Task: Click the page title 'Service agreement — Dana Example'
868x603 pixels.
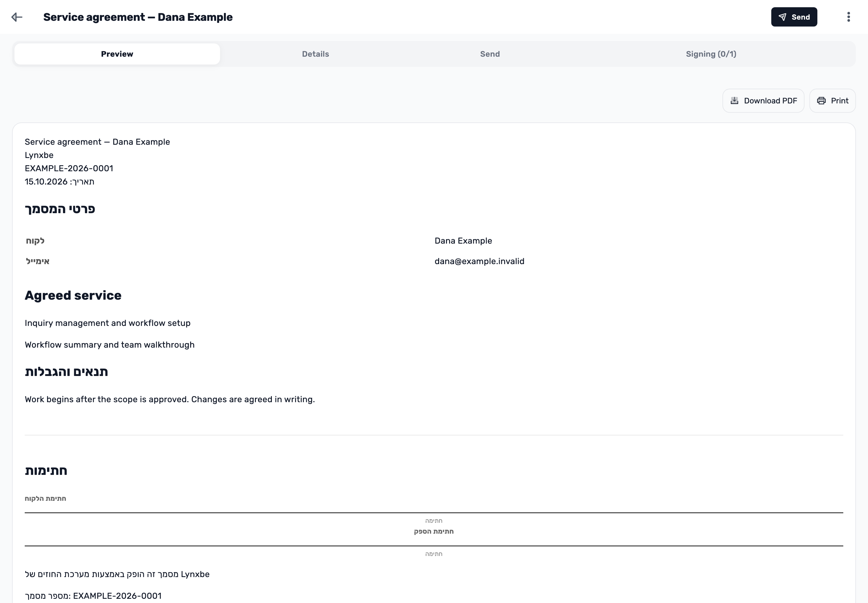Action: pyautogui.click(x=138, y=17)
